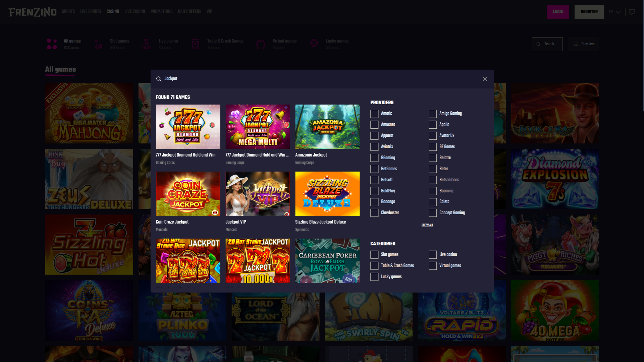This screenshot has height=362, width=644.
Task: Enable the Amigo Gaming provider filter
Action: pos(433,114)
